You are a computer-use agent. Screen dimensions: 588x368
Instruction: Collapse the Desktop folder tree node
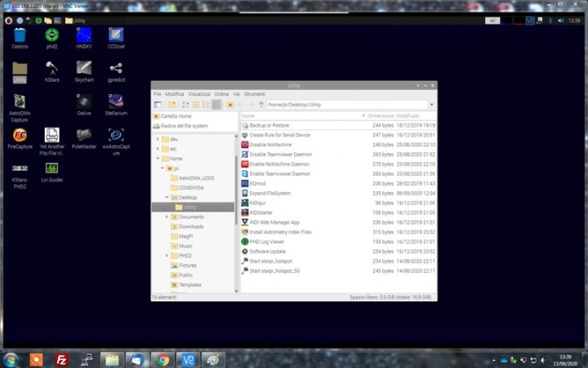[x=167, y=197]
